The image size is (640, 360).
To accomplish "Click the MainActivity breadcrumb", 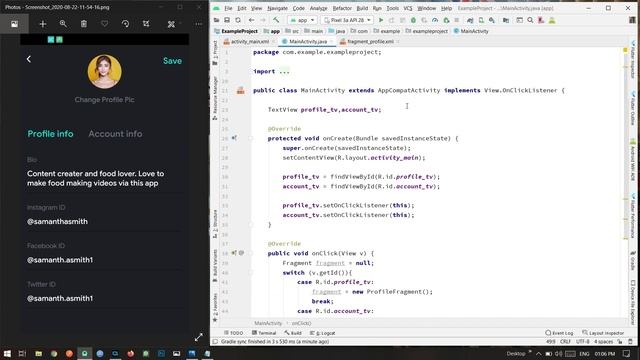I will [471, 31].
